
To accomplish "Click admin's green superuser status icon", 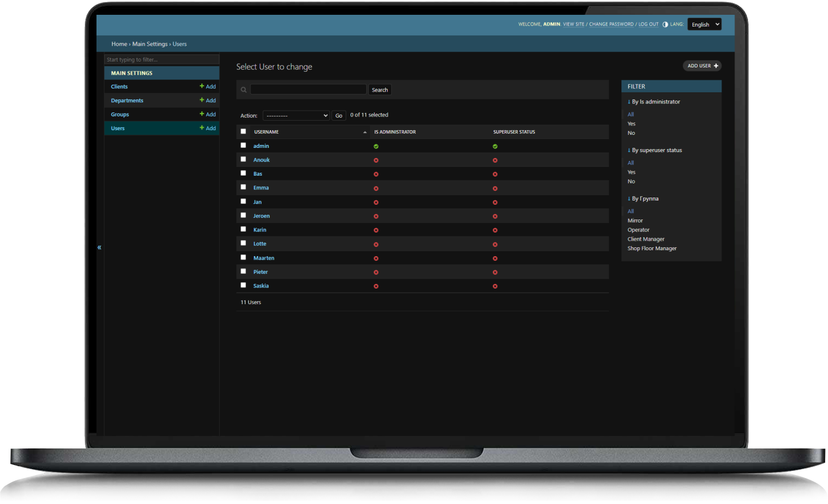I will 495,146.
